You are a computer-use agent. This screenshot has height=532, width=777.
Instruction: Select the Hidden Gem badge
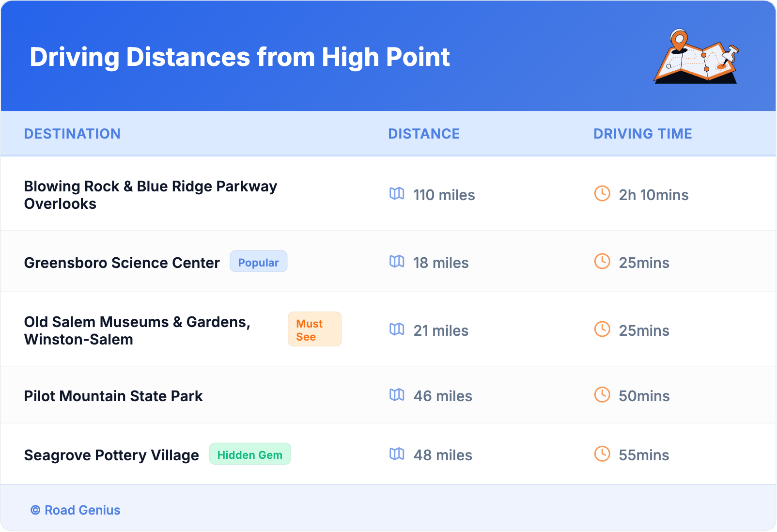pos(249,454)
